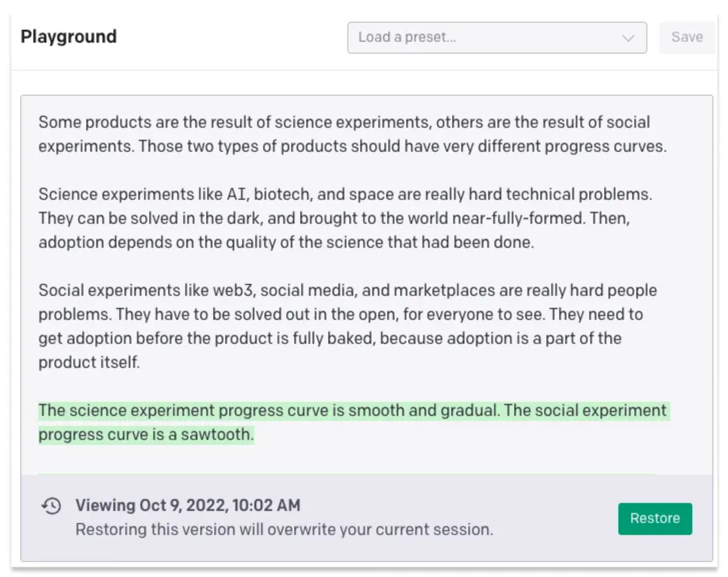Click the Playground heading
The image size is (728, 577).
pyautogui.click(x=69, y=36)
